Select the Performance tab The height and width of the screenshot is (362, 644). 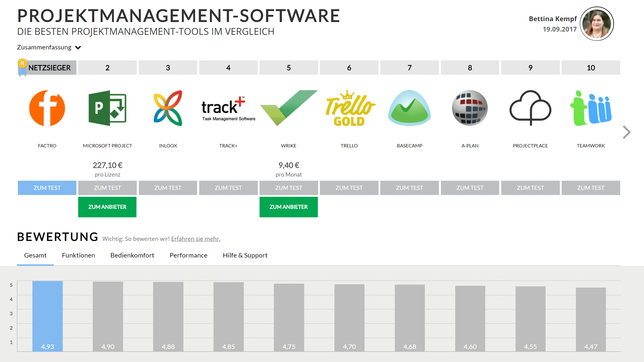[x=189, y=255]
